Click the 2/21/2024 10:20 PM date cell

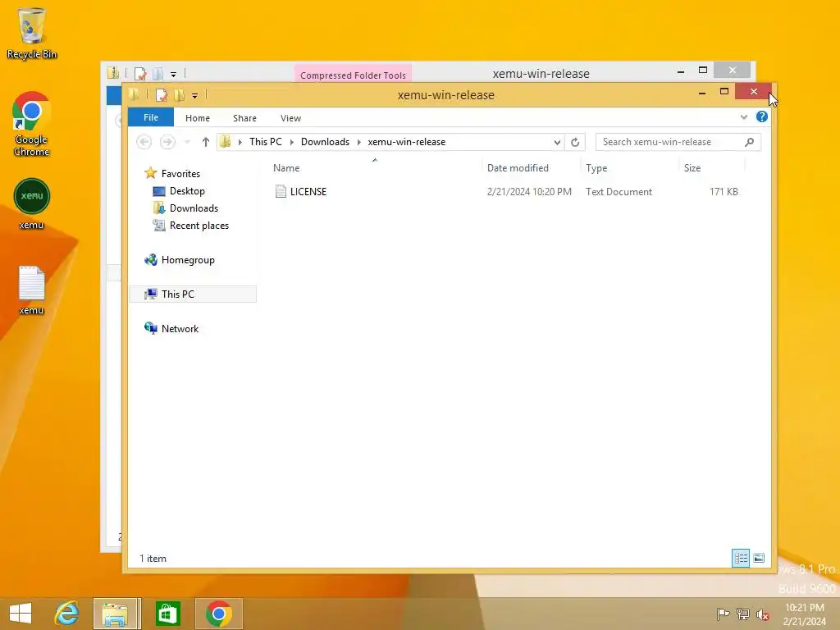click(x=529, y=192)
